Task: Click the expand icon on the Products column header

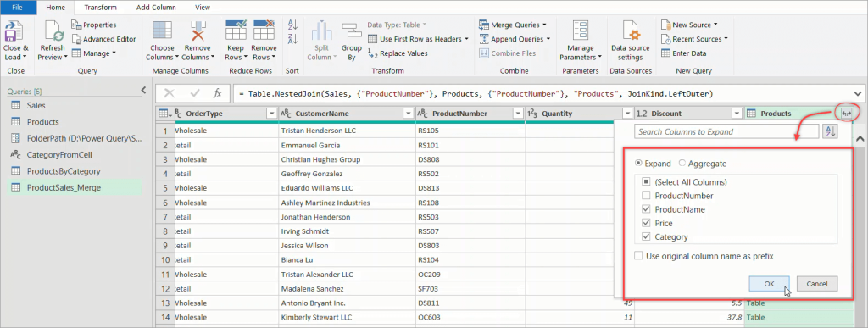Action: pos(846,114)
